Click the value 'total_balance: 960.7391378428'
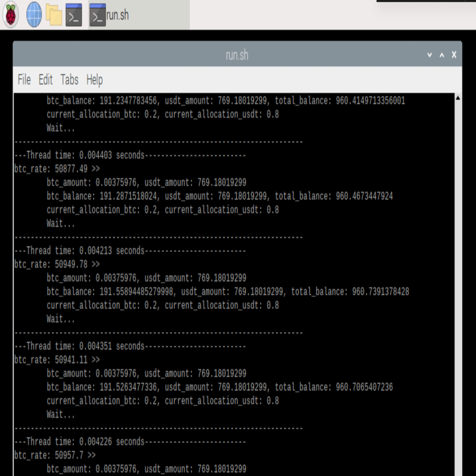 click(350, 292)
